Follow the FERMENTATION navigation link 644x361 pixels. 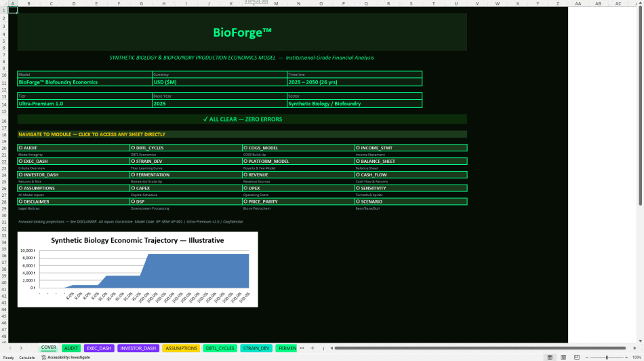tap(186, 175)
